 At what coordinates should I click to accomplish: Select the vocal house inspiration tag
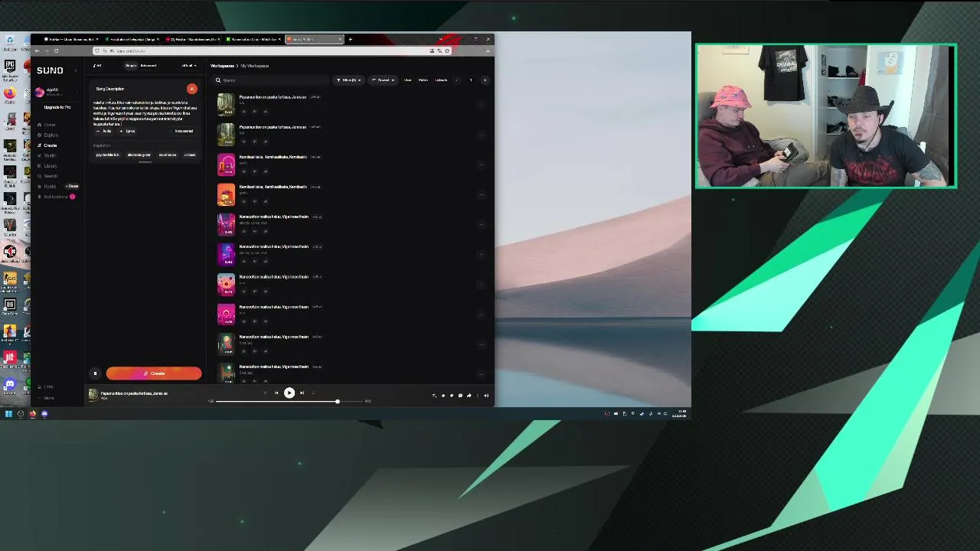(168, 155)
